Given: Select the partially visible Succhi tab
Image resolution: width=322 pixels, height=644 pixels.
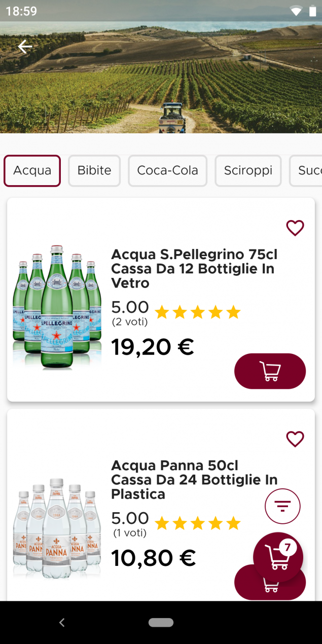Looking at the screenshot, I should pos(307,171).
